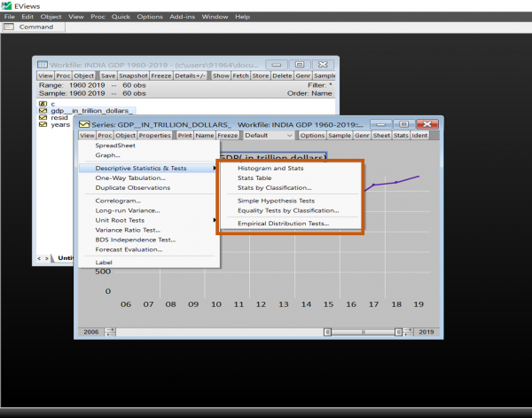Viewport: 532px width, 418px height.
Task: Click the series window title icon
Action: coord(84,124)
